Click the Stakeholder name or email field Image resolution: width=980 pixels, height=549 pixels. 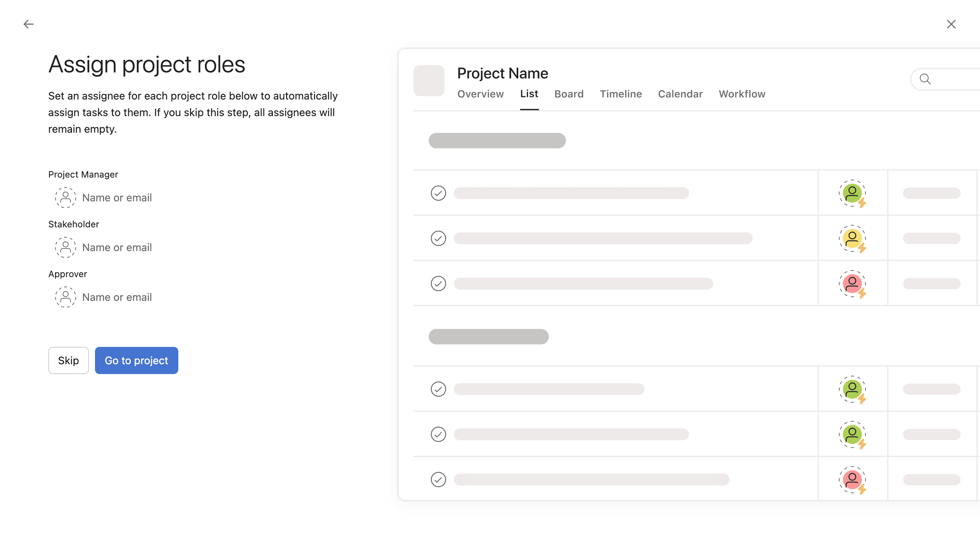click(116, 247)
